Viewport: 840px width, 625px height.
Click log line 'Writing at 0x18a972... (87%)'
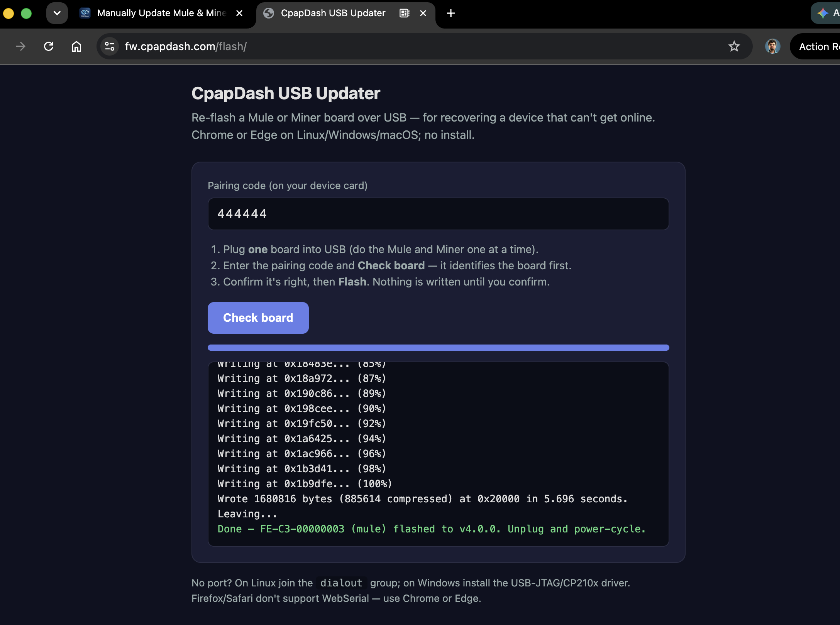[301, 378]
